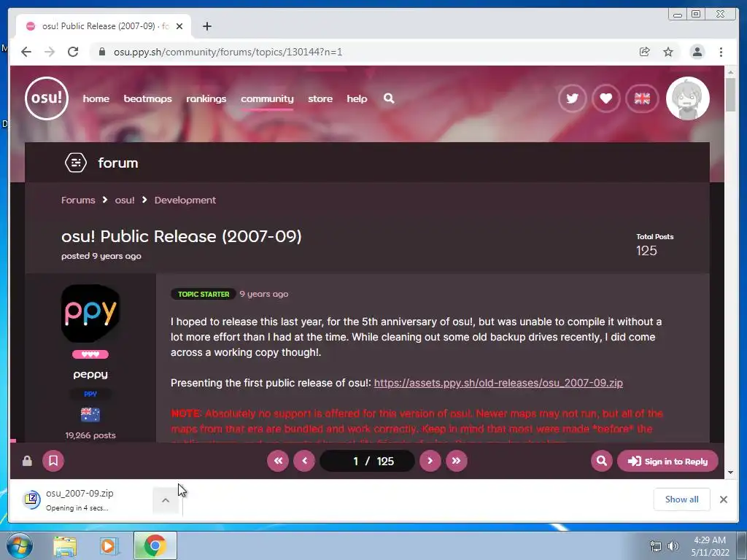Expand the download item options chevron

tap(166, 500)
